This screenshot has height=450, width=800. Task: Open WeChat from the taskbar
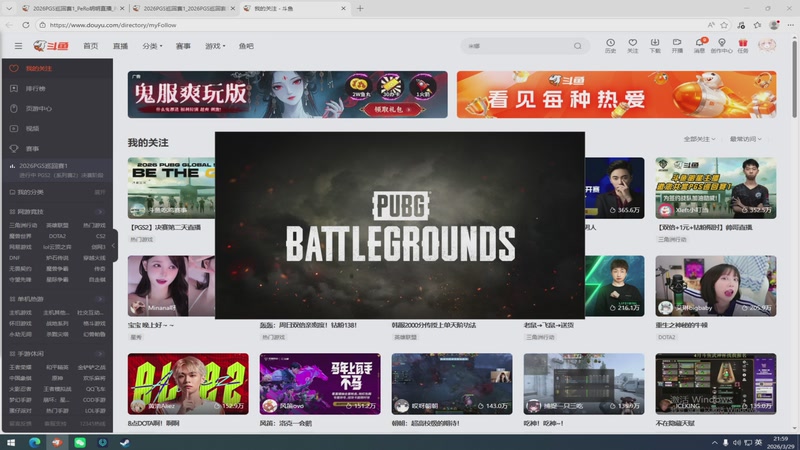point(80,442)
